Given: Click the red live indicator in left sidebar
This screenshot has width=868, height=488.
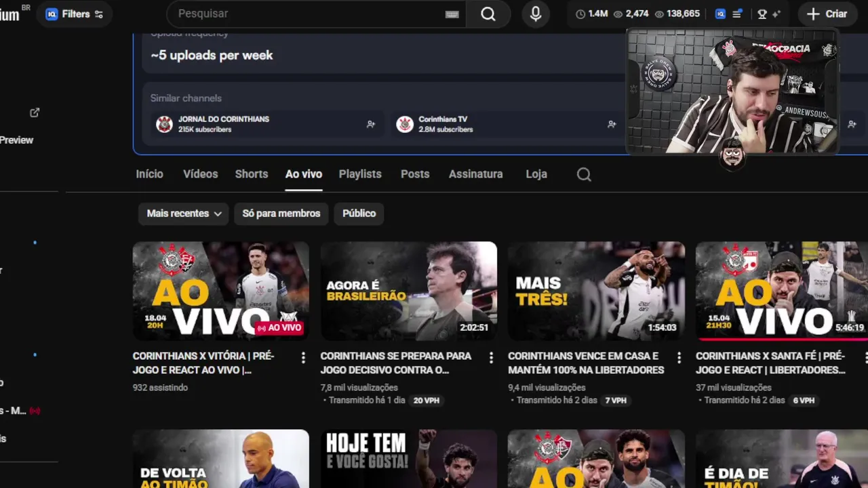Looking at the screenshot, I should [35, 411].
